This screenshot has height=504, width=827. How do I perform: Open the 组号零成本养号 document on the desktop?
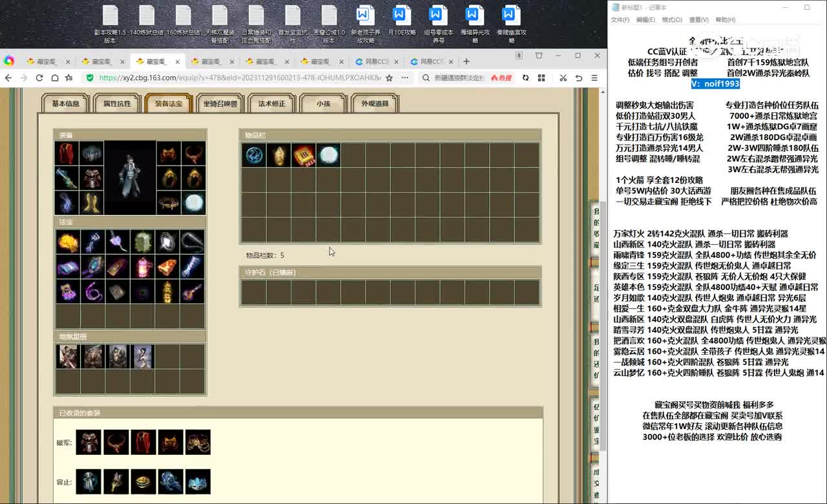tap(438, 25)
